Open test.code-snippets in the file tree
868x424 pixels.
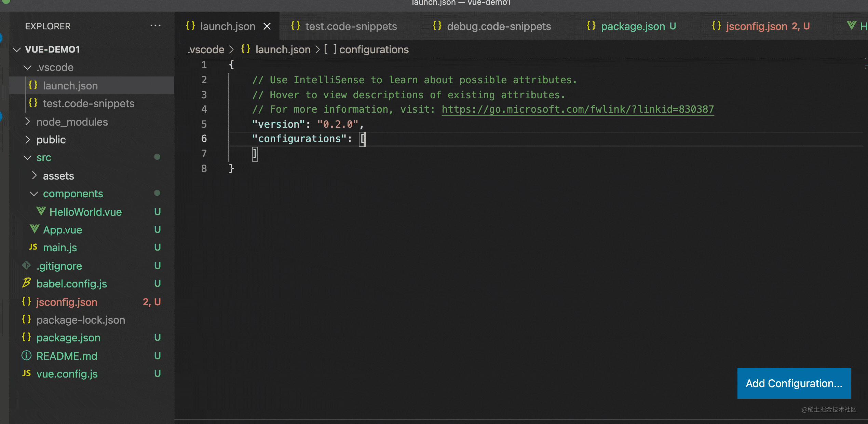point(89,103)
